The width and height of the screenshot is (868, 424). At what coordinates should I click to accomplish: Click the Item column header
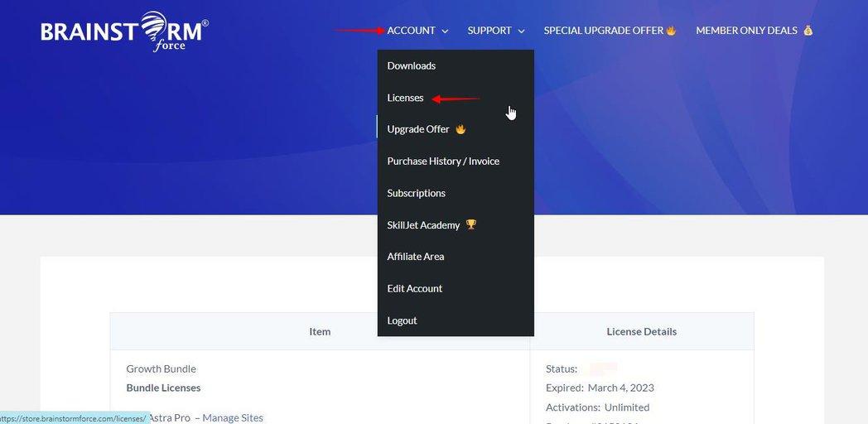pos(320,331)
